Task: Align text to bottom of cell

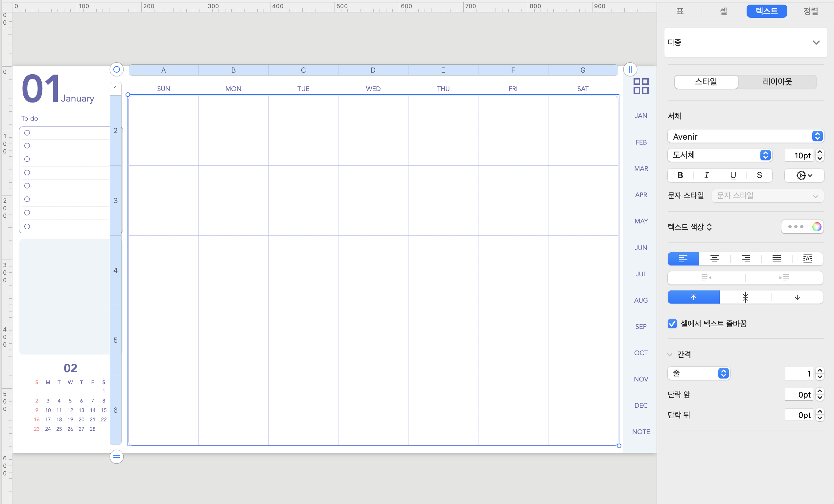Action: [797, 297]
